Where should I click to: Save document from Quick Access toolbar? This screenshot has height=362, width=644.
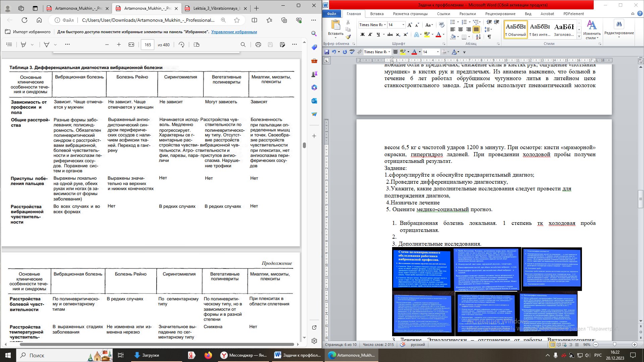(x=327, y=52)
